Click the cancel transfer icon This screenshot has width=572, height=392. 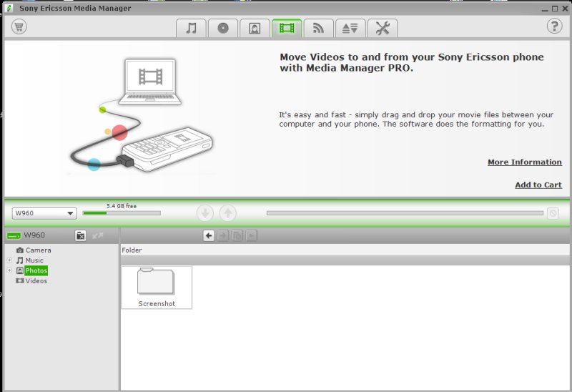coord(553,213)
